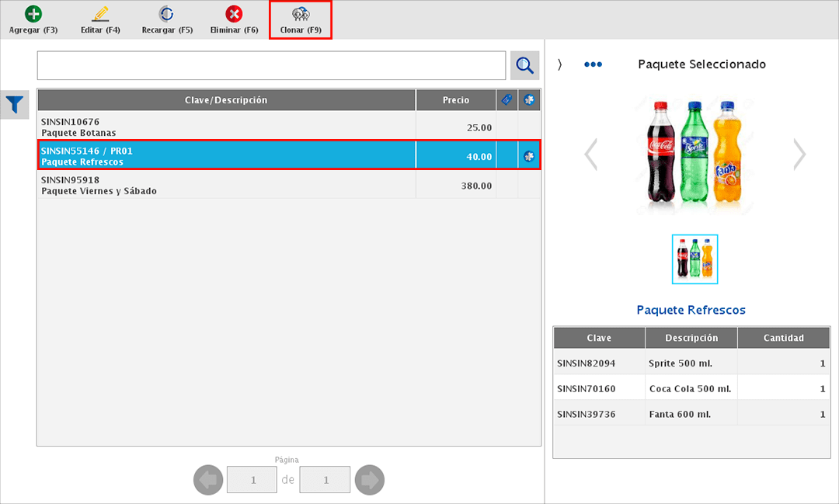Show previous package image with left arrow

[x=591, y=155]
